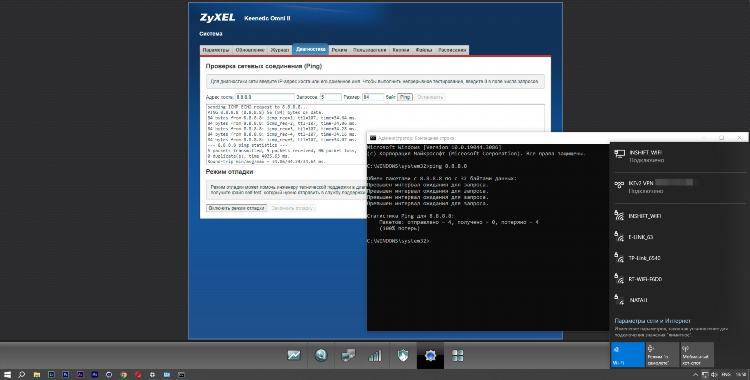
Task: Open the Wi-Fi signal bars icon in Keenetic bar
Action: click(x=375, y=355)
